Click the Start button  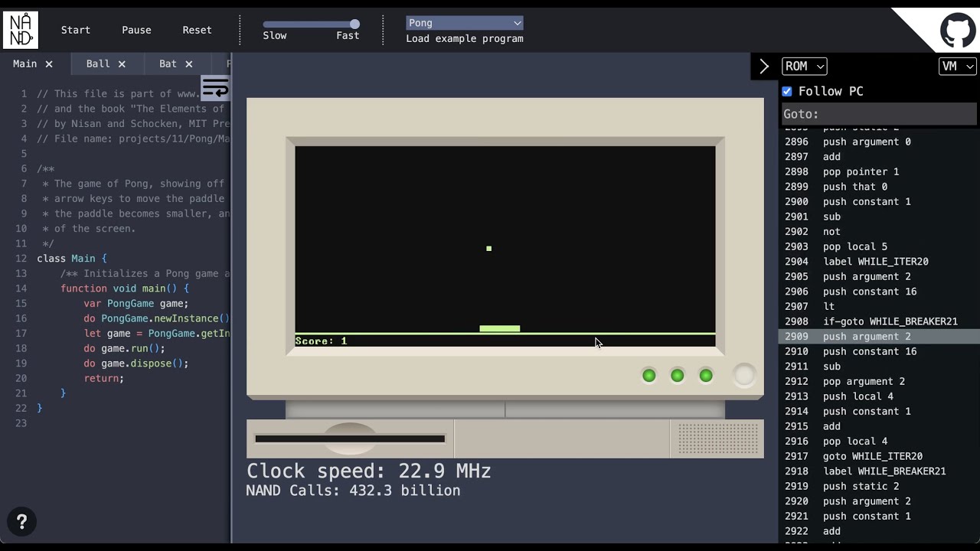tap(76, 30)
